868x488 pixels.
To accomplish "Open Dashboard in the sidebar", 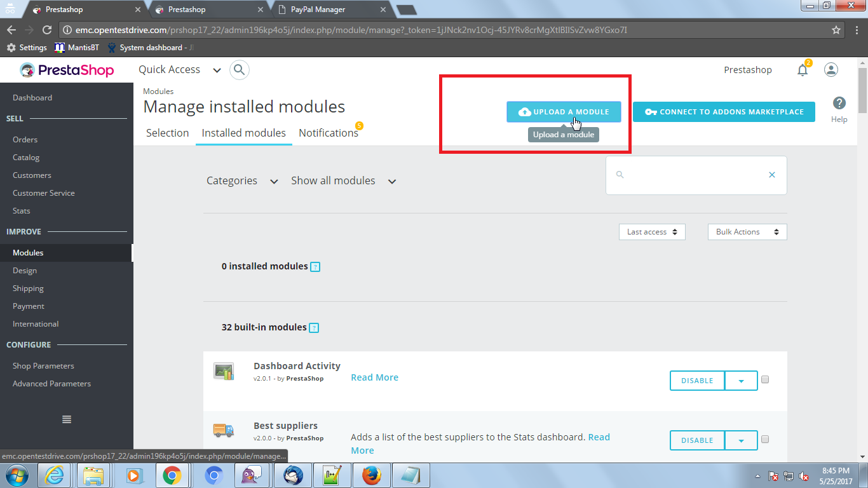I will tap(32, 98).
